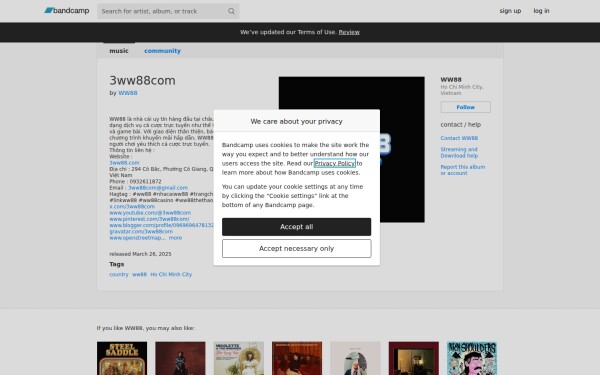Open the fourth recommended album cover
The height and width of the screenshot is (375, 600).
(x=297, y=358)
